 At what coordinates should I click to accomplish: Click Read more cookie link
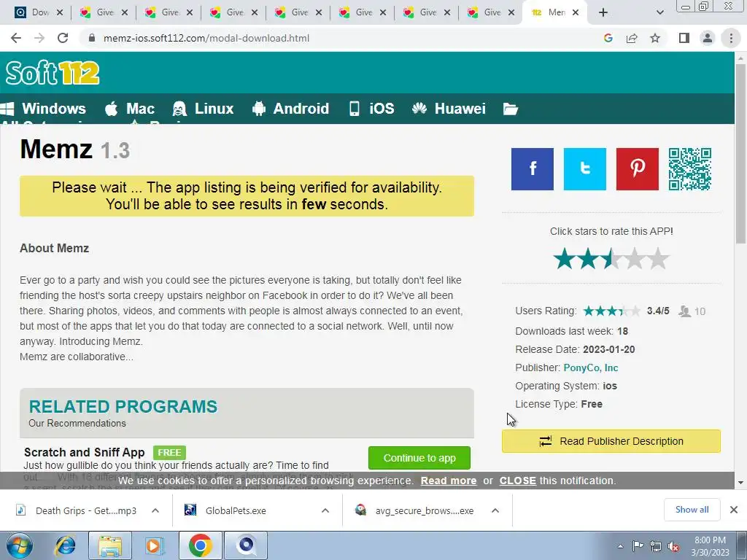(449, 481)
